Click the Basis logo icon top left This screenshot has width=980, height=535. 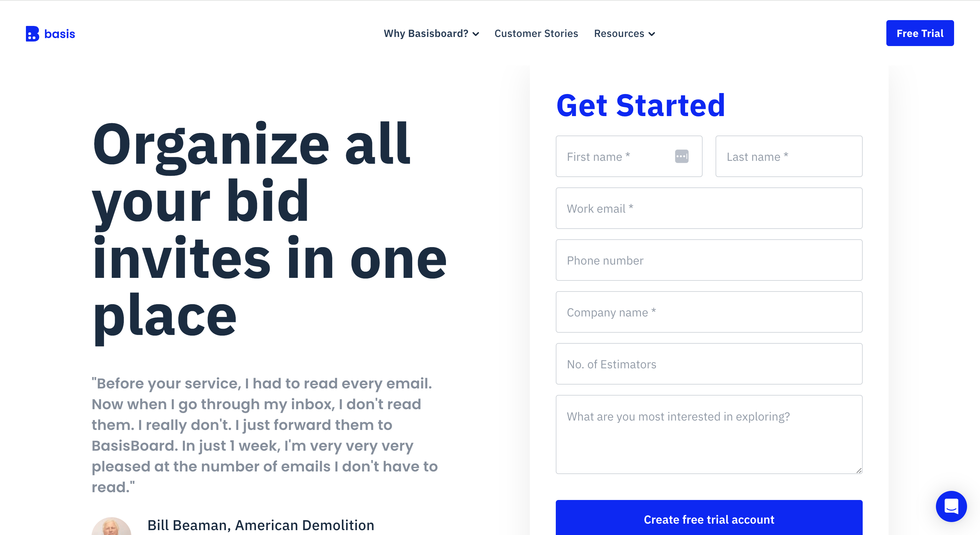(x=31, y=34)
